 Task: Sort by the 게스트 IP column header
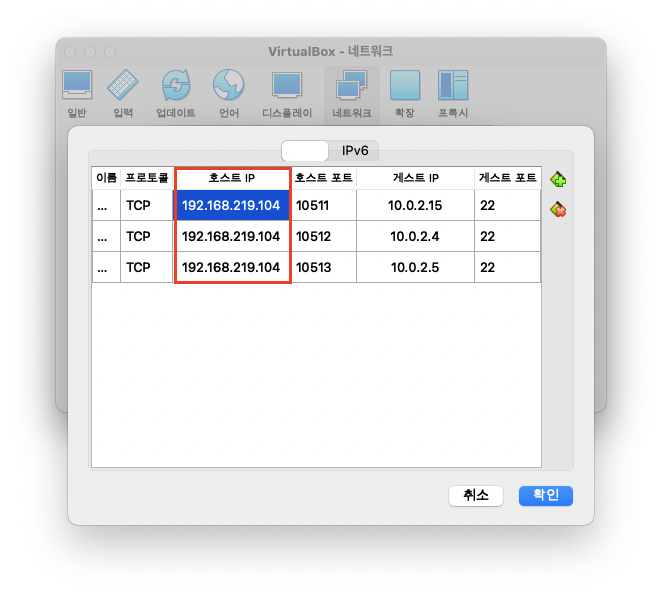(x=415, y=178)
